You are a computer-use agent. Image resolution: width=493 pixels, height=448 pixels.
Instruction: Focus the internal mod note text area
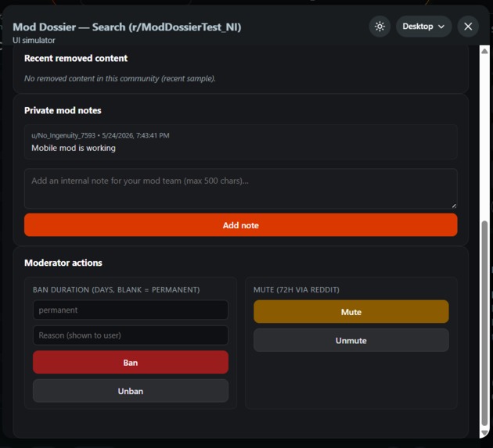(240, 188)
